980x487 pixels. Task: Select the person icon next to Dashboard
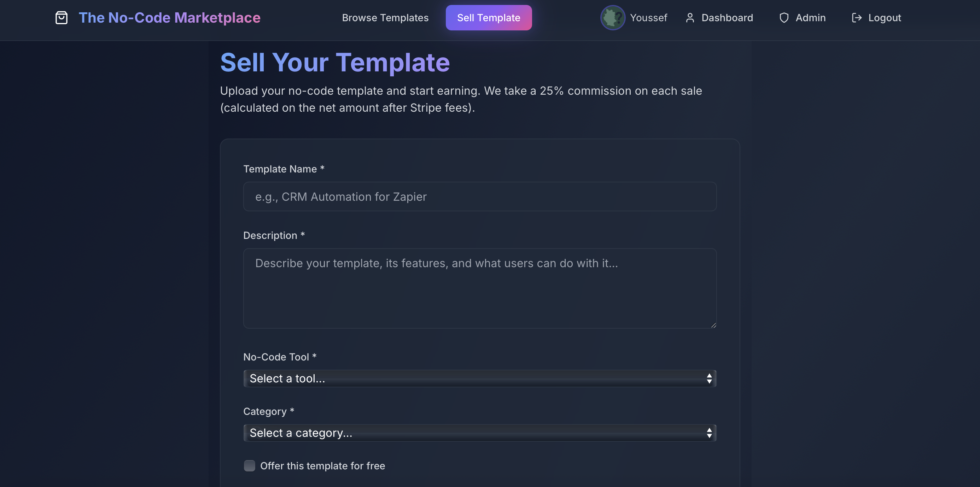(690, 17)
